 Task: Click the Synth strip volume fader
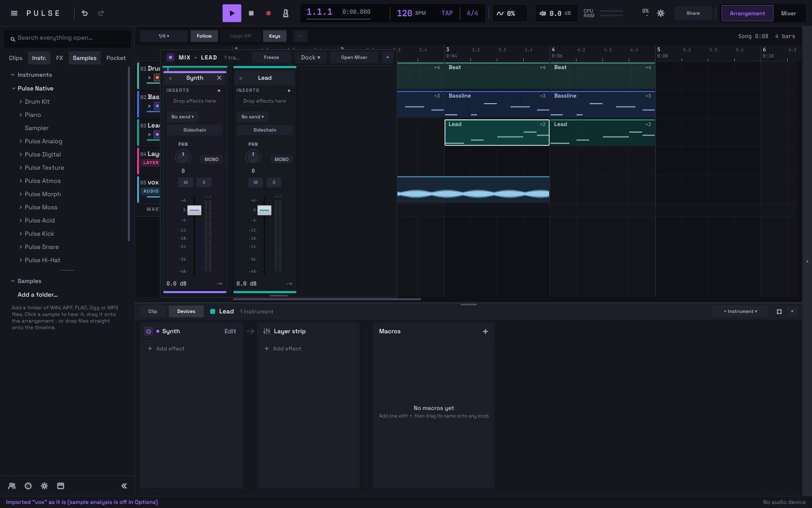(x=194, y=210)
